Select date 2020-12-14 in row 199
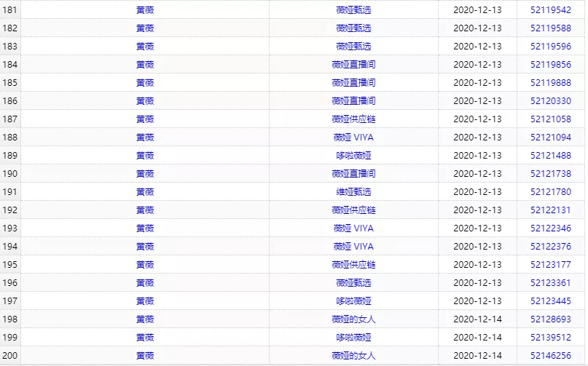The width and height of the screenshot is (588, 366). coord(477,338)
